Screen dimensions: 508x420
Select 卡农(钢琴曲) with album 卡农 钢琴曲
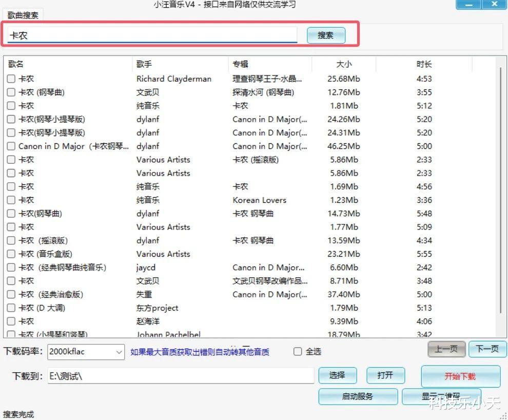pos(40,214)
